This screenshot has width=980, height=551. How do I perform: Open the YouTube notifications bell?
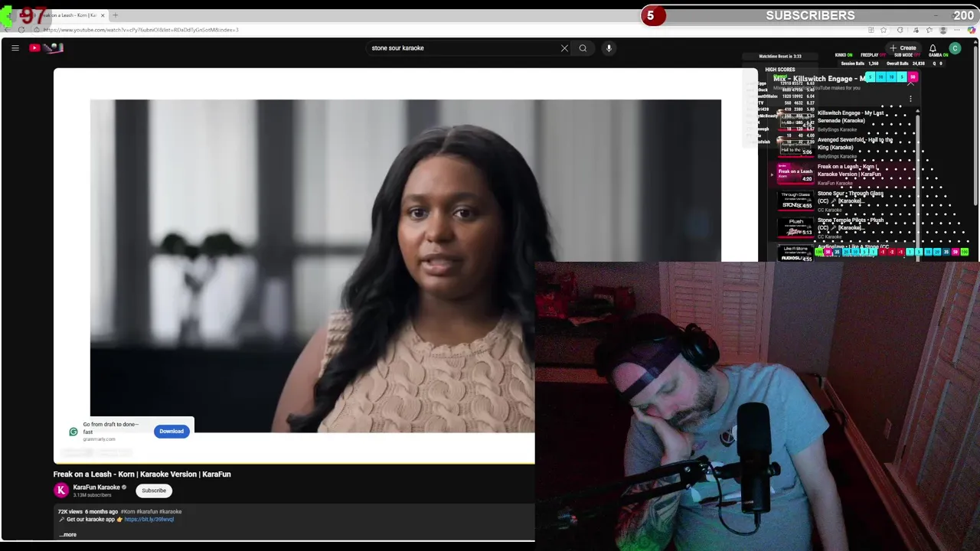933,48
